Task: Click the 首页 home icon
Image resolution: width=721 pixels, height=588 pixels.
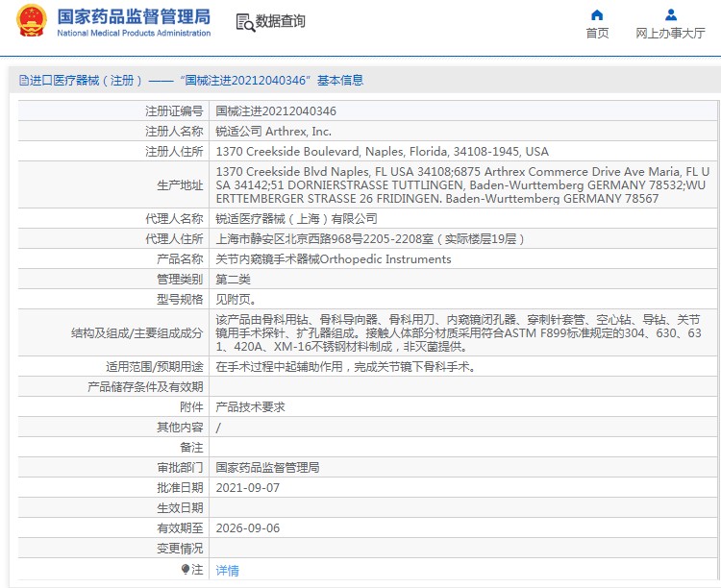Action: 597,15
